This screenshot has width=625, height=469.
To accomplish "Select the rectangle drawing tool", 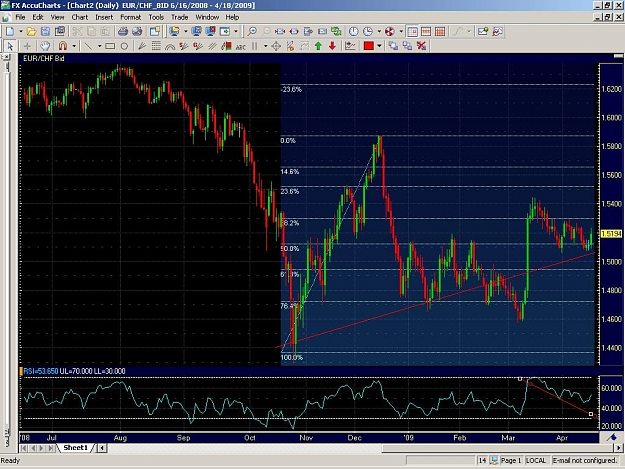I will click(x=110, y=46).
